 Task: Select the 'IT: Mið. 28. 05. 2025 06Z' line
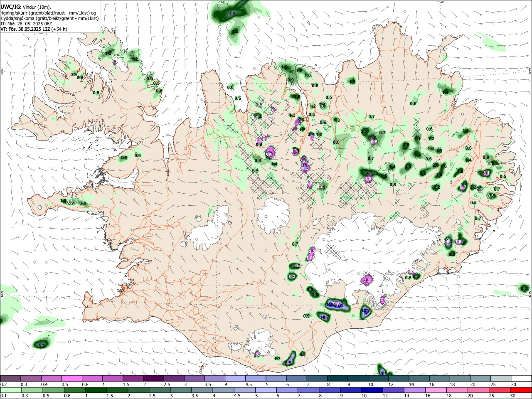(26, 24)
